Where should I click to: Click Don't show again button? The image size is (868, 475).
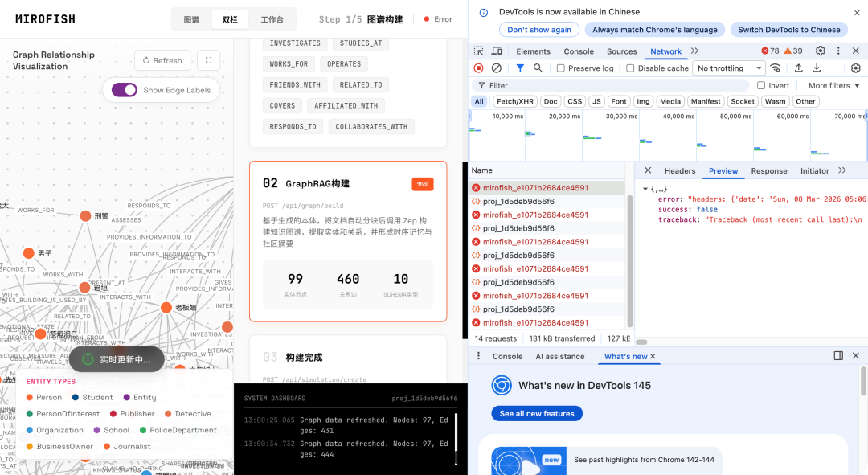click(539, 30)
